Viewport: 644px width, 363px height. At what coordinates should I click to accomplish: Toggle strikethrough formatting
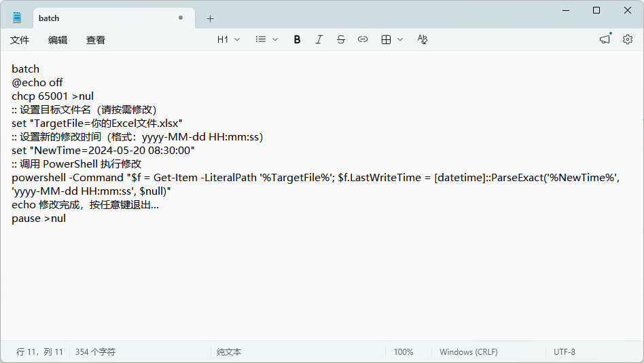(x=341, y=39)
